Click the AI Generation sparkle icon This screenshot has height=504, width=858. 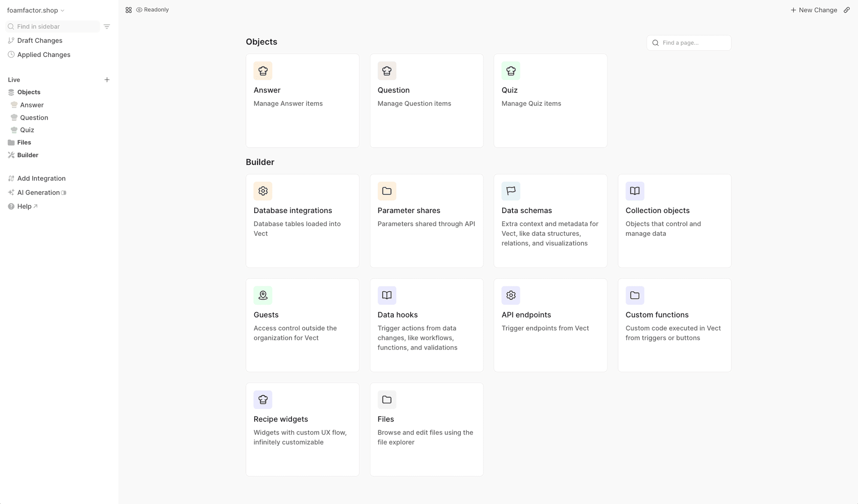tap(11, 192)
